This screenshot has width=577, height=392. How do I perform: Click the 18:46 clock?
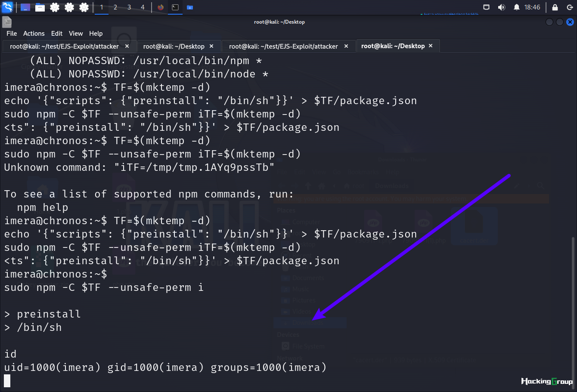click(532, 7)
